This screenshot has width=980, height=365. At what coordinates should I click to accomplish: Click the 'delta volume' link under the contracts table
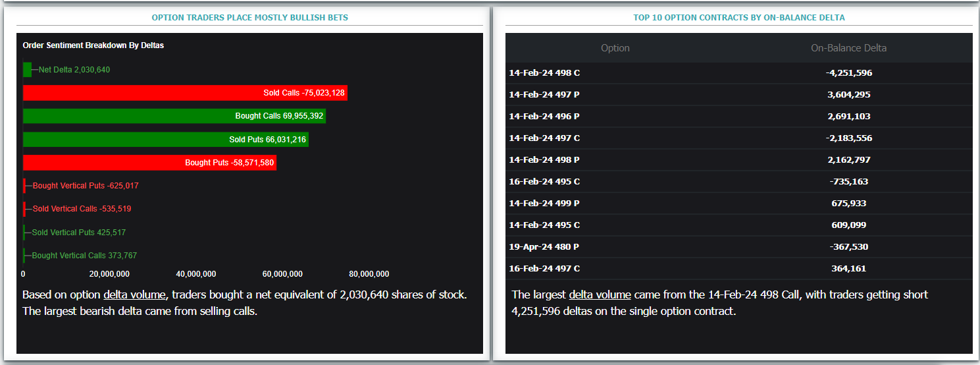tap(600, 295)
